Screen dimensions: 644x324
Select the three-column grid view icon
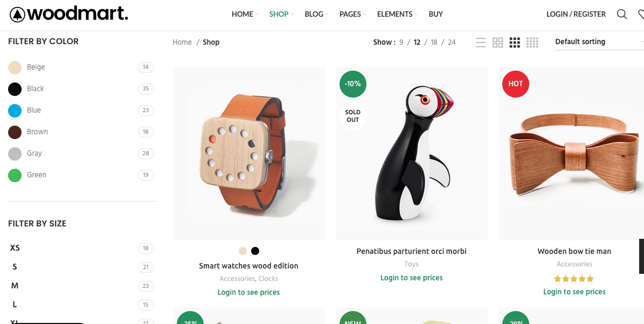[x=515, y=42]
